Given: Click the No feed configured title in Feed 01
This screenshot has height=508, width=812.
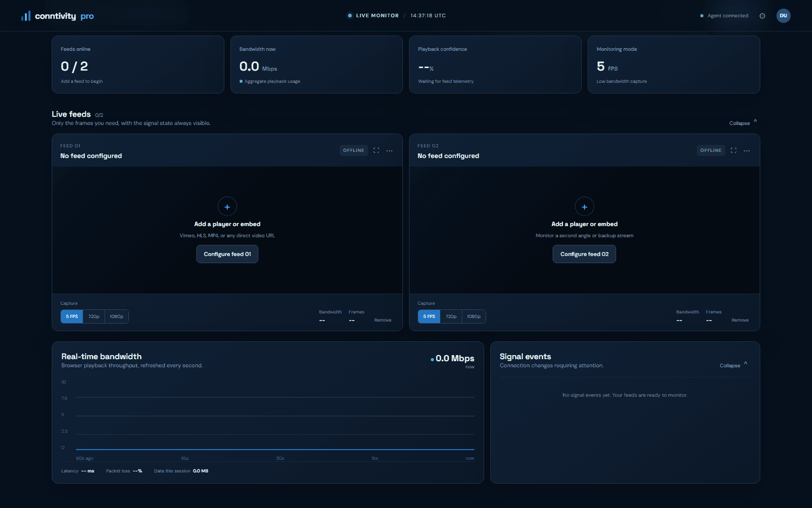Looking at the screenshot, I should pyautogui.click(x=91, y=156).
